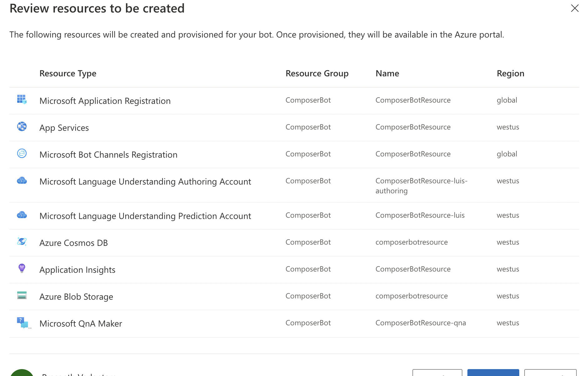Click the Bot Channels Registration icon
588x376 pixels.
(x=22, y=154)
